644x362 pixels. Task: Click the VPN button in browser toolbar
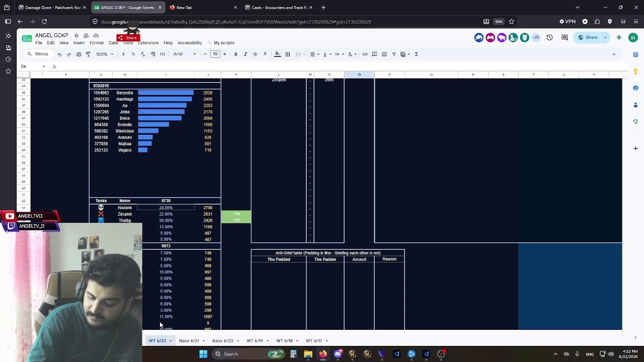point(568,22)
